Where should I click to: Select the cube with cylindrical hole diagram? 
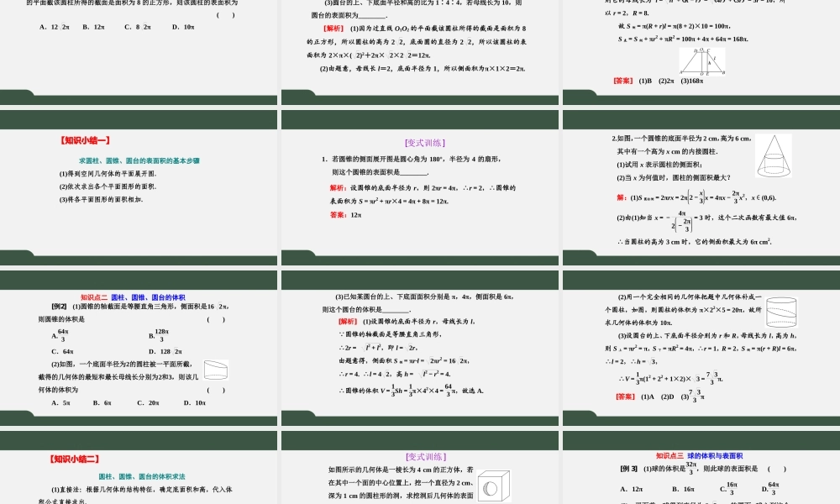tap(492, 485)
